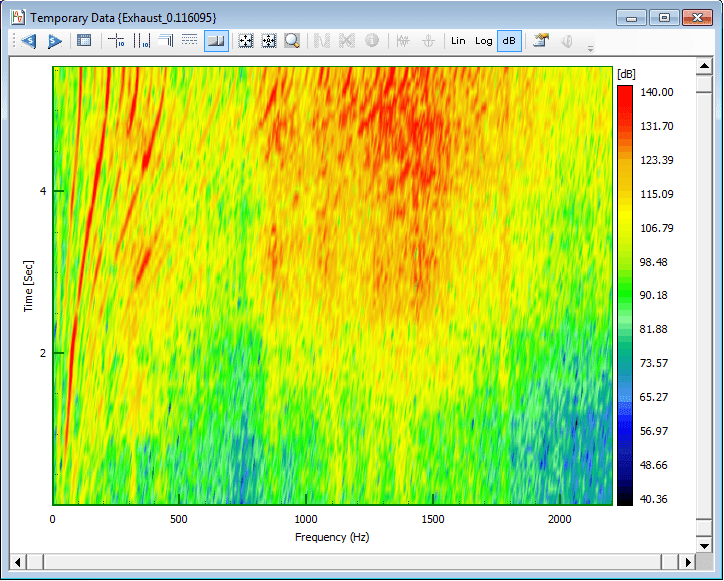
Task: Open the window system menu icon in title bar
Action: (x=17, y=18)
